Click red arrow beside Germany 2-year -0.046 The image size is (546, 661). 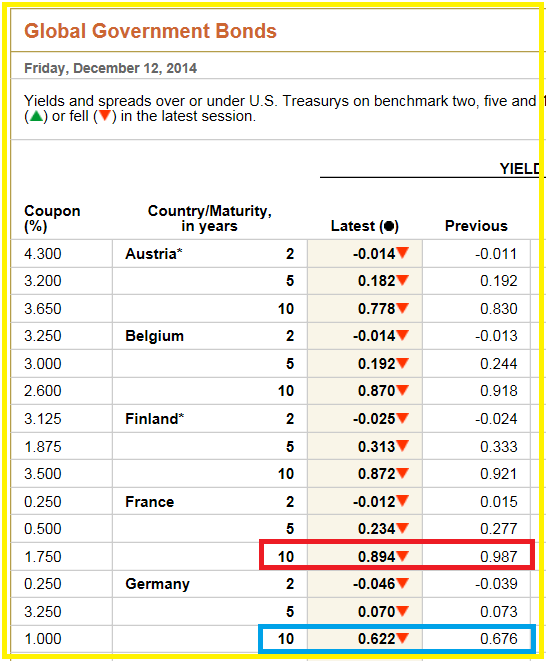(403, 583)
